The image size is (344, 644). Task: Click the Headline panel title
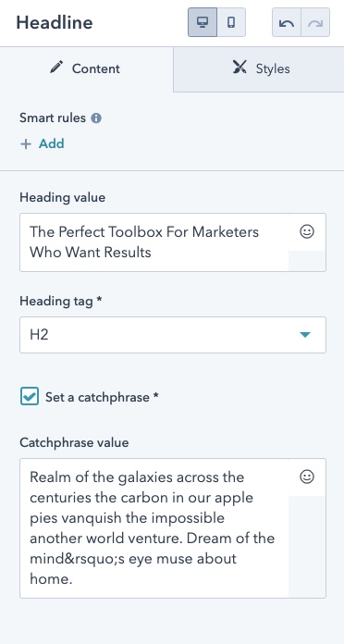[x=55, y=22]
